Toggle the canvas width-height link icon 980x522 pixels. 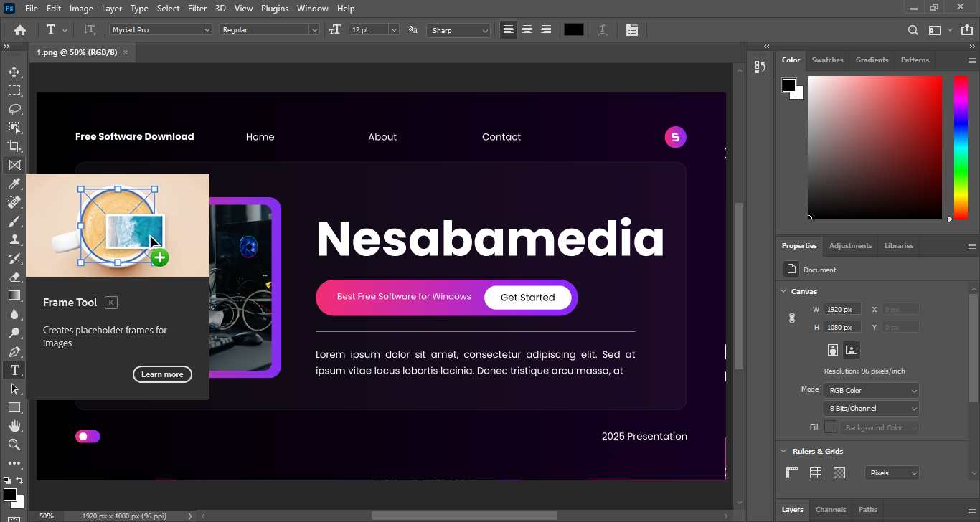(x=792, y=318)
